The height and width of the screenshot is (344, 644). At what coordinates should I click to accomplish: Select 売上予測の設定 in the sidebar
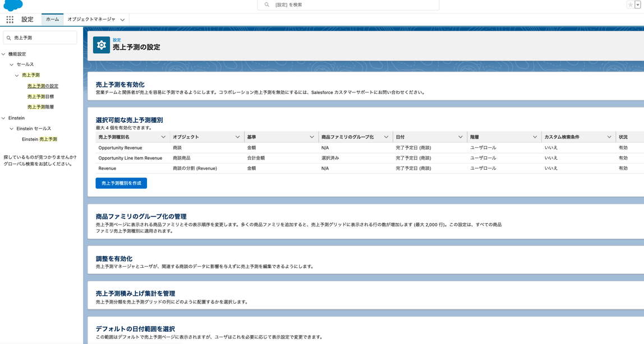(43, 86)
